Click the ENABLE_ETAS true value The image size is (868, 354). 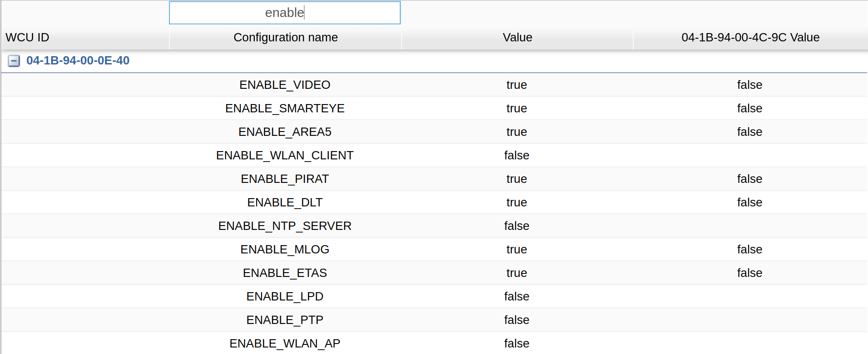517,273
